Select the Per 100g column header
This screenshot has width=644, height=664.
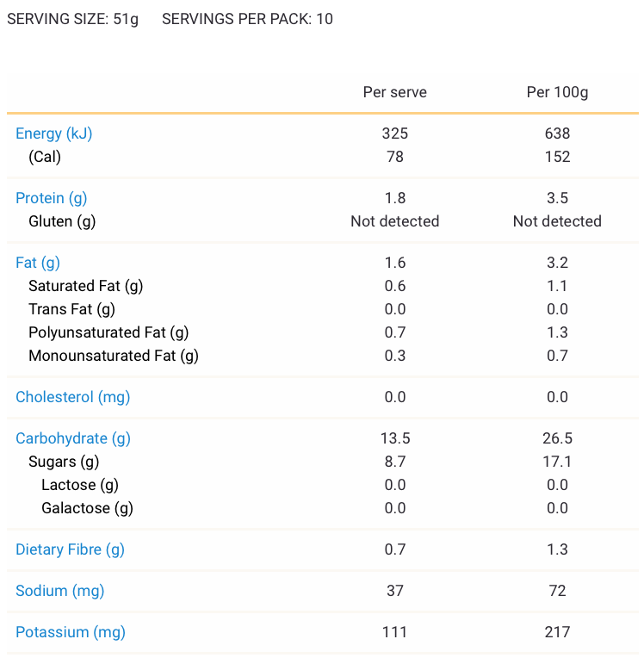pos(557,92)
